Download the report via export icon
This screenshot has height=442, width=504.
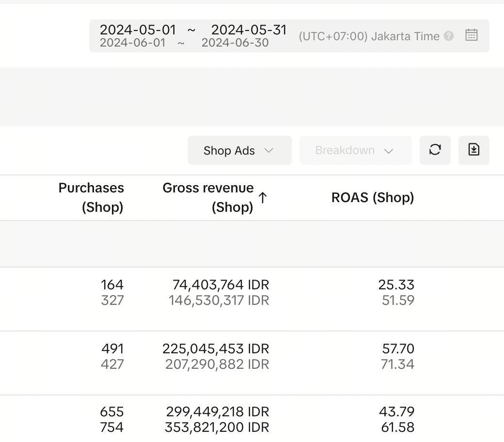(x=473, y=150)
